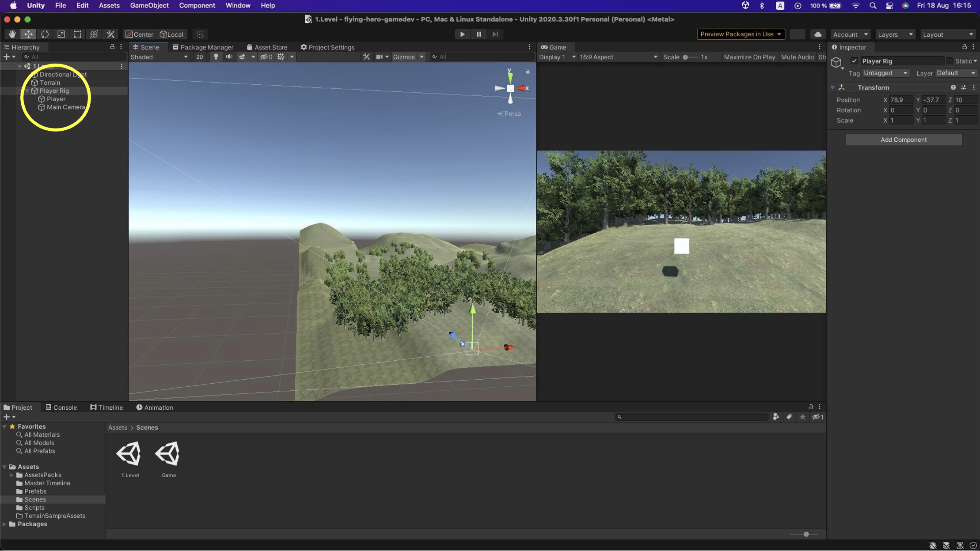Lock the Hierarchy panel
Image resolution: width=980 pixels, height=551 pixels.
[x=112, y=46]
